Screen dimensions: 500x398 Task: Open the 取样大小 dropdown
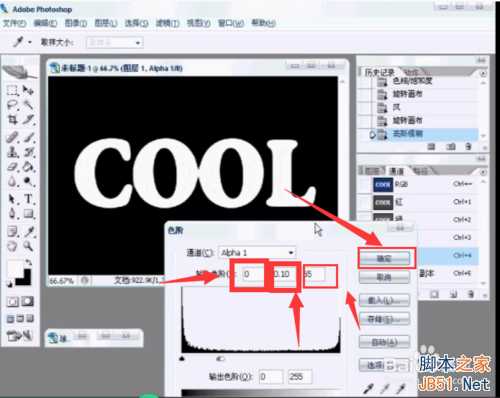click(115, 43)
